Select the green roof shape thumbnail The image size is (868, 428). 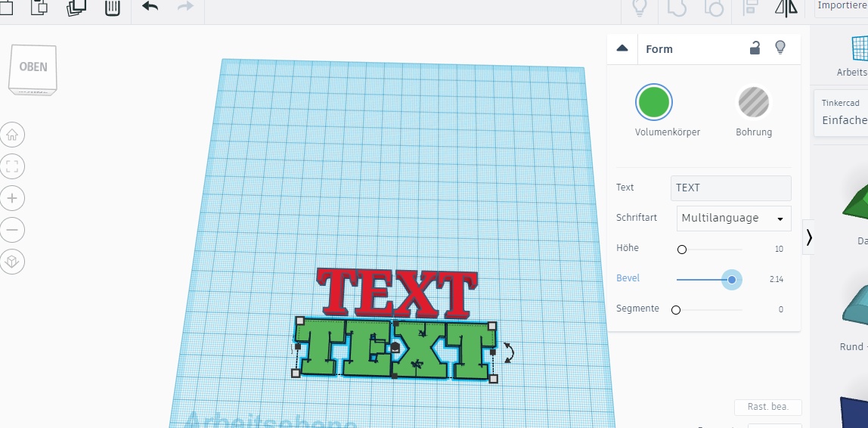tap(855, 202)
